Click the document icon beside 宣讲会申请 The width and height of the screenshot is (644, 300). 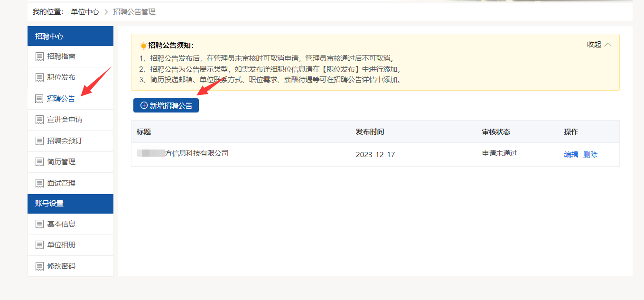pyautogui.click(x=39, y=120)
